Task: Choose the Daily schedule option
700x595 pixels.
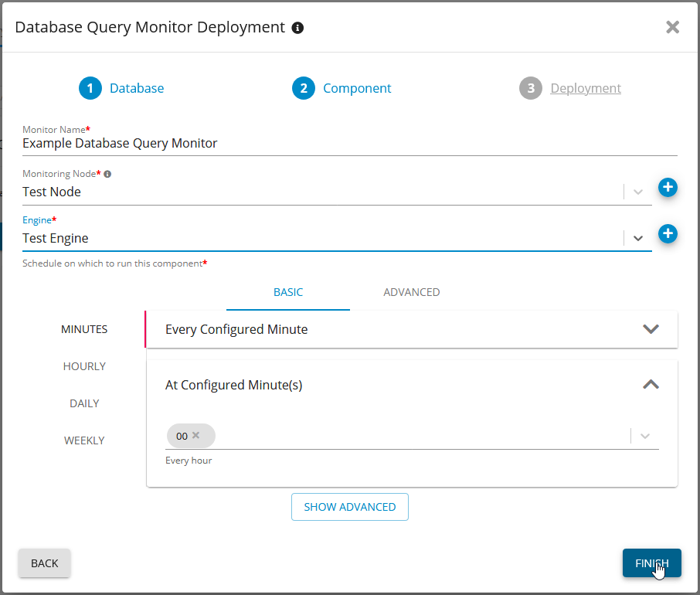Action: point(84,403)
